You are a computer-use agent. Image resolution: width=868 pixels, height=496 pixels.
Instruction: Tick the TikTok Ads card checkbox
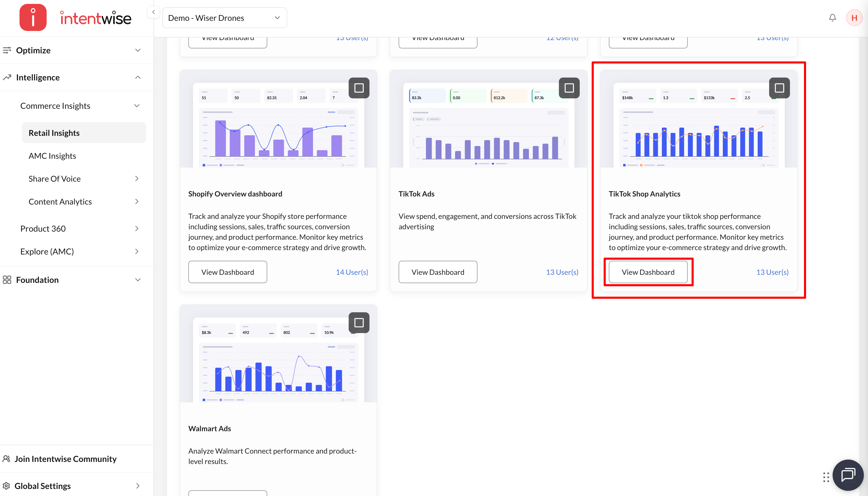[x=569, y=88]
